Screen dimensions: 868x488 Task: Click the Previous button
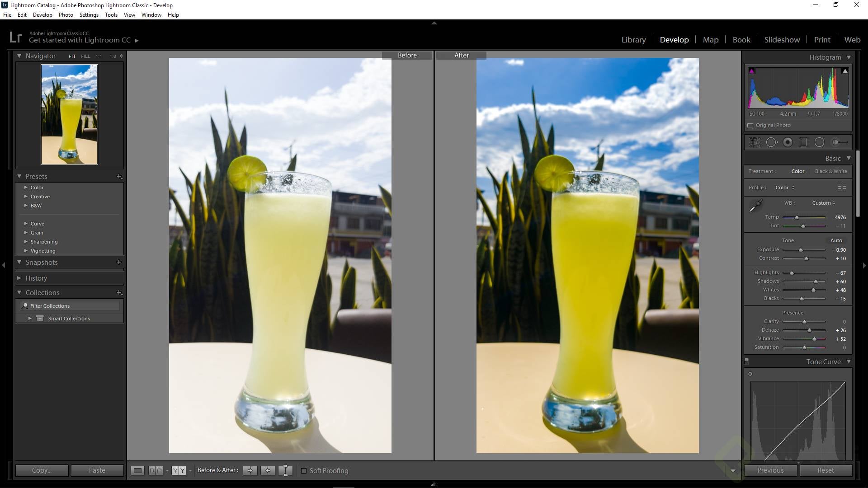(x=770, y=470)
